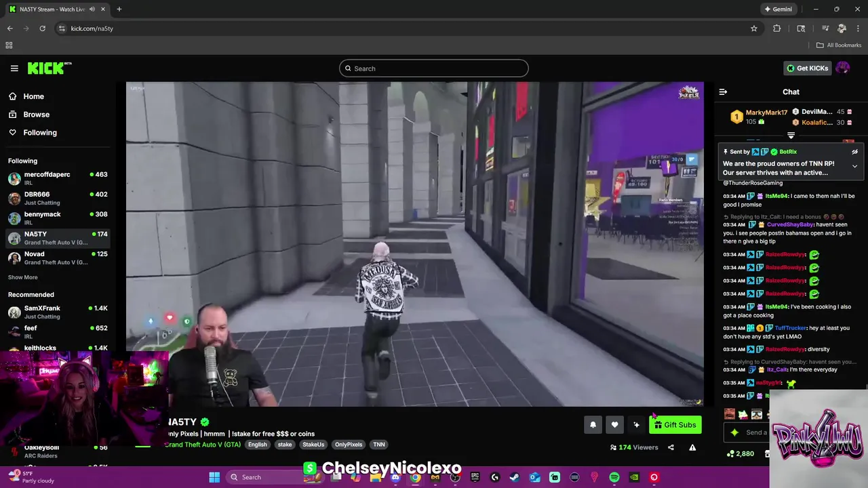Report stream with warning triangle icon
The image size is (868, 488).
pos(692,447)
